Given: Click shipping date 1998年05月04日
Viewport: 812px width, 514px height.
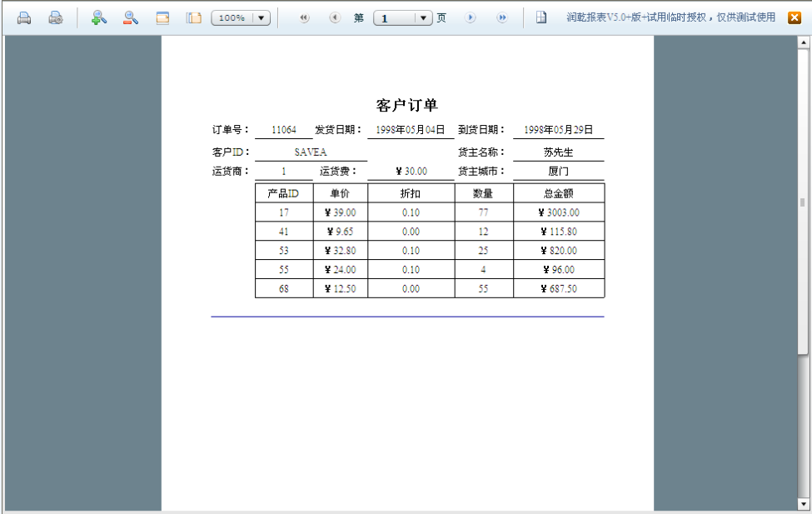Looking at the screenshot, I should [x=410, y=129].
